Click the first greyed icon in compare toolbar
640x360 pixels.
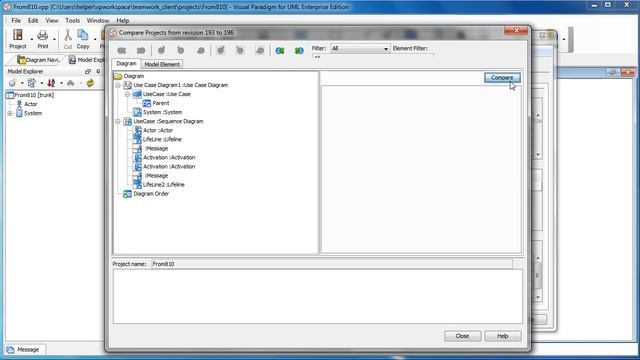click(122, 51)
